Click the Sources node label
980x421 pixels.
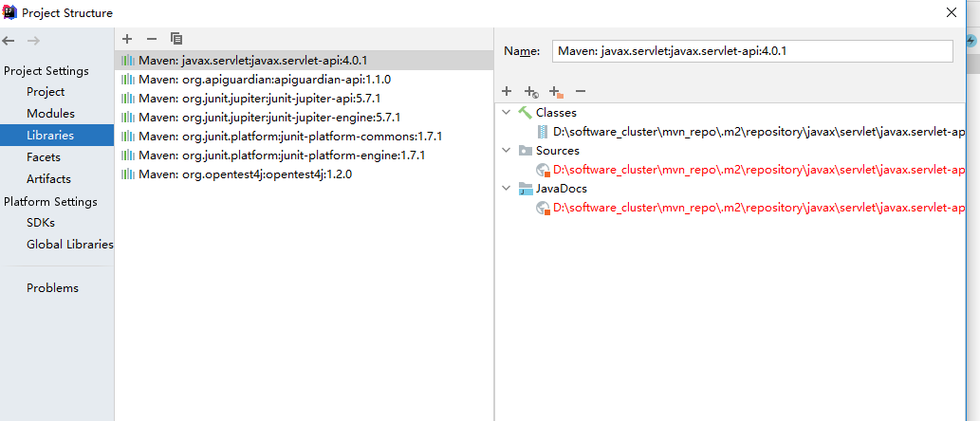(558, 151)
